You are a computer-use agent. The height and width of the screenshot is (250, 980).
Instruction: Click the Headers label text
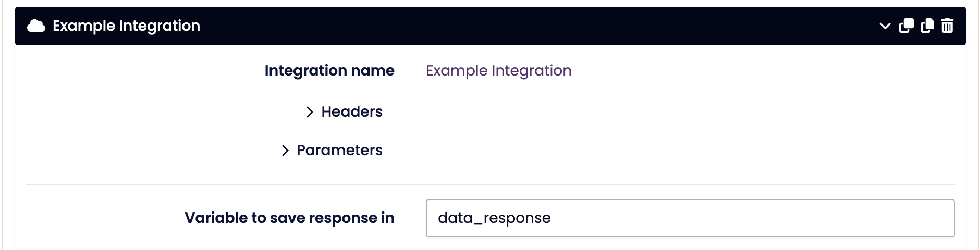352,111
